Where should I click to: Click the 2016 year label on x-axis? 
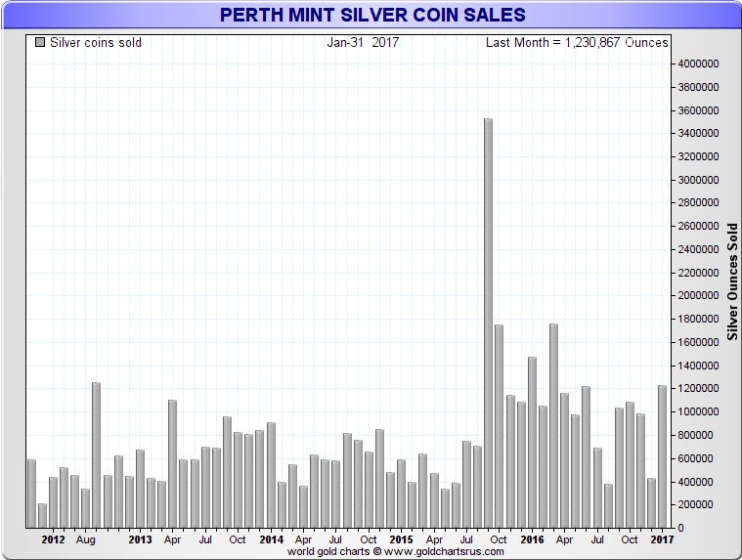click(x=533, y=539)
